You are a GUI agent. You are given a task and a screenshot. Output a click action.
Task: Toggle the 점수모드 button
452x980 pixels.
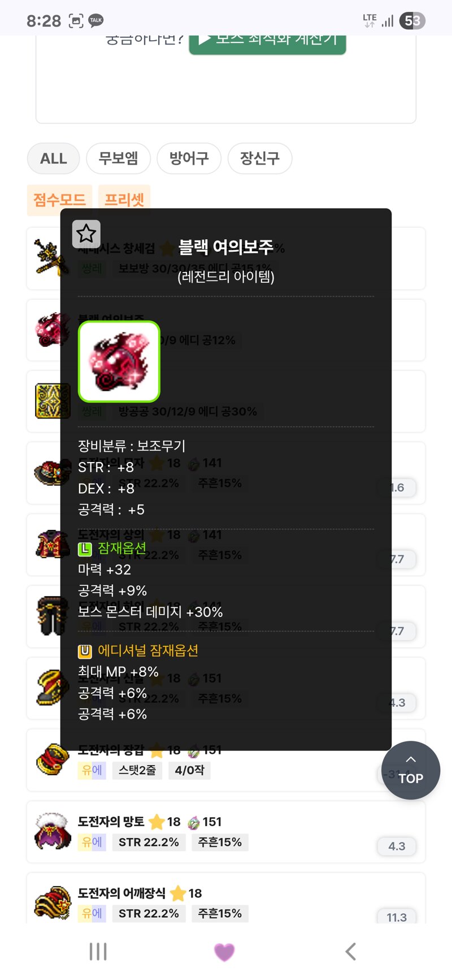click(59, 200)
